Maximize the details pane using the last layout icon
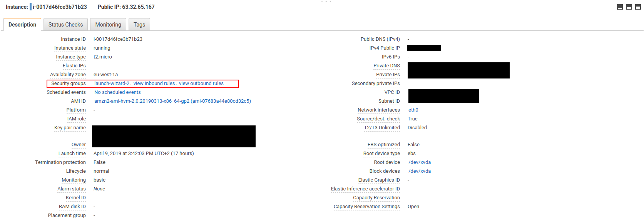The image size is (644, 222). (638, 7)
